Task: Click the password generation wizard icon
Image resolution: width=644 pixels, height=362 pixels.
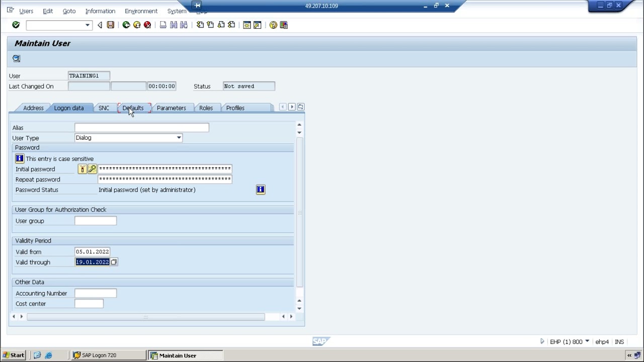Action: pyautogui.click(x=92, y=169)
